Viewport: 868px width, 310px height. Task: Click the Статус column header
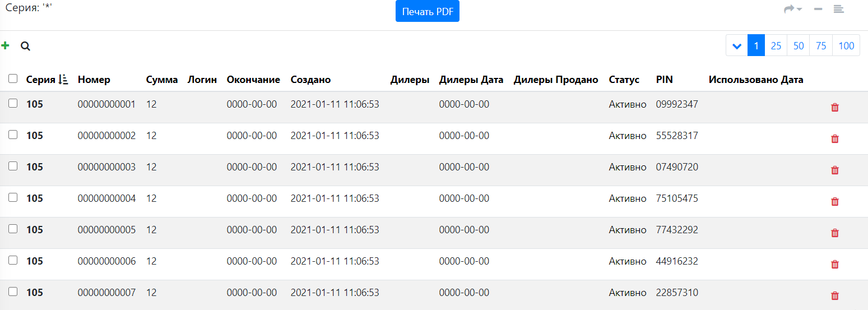[x=624, y=80]
